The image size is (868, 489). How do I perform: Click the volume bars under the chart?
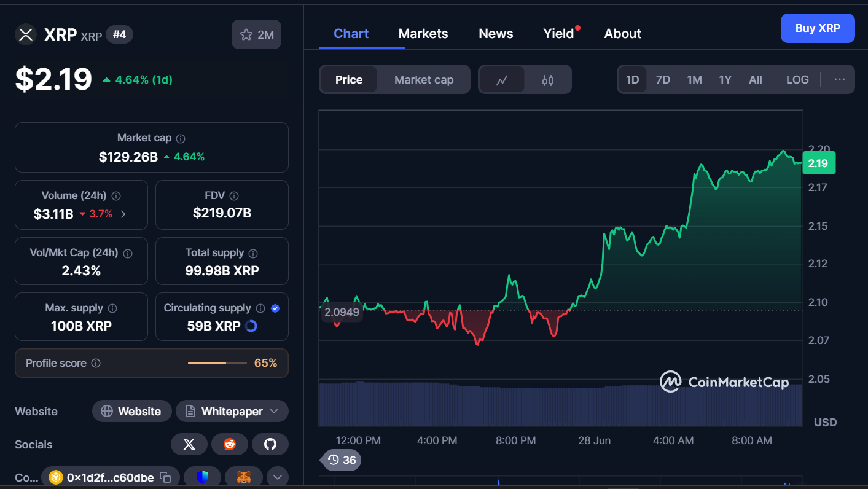tap(560, 404)
